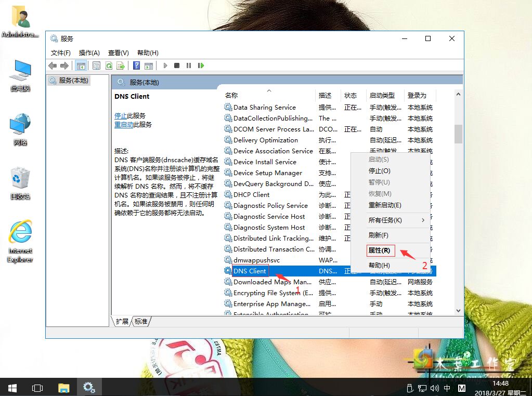Click the green Refresh toolbar icon

tap(109, 65)
